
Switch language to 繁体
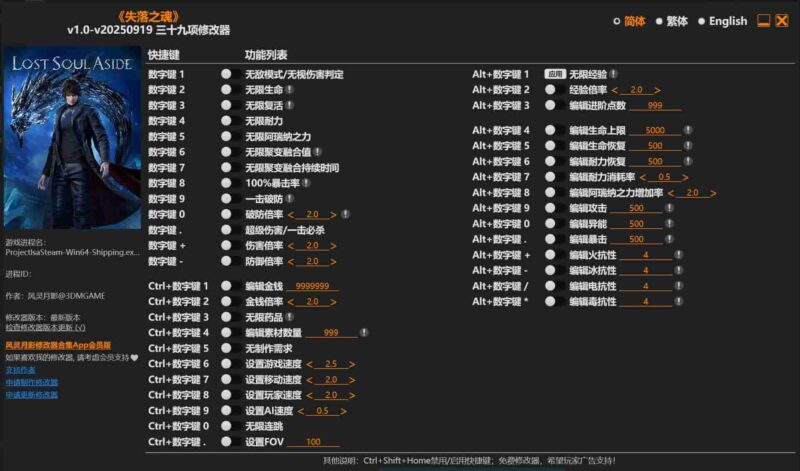tap(671, 21)
